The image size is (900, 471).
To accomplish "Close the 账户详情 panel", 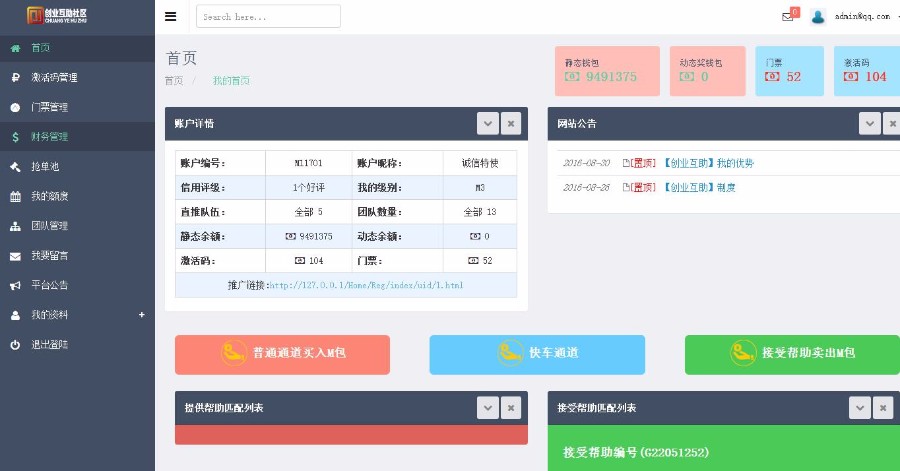I will tap(511, 123).
